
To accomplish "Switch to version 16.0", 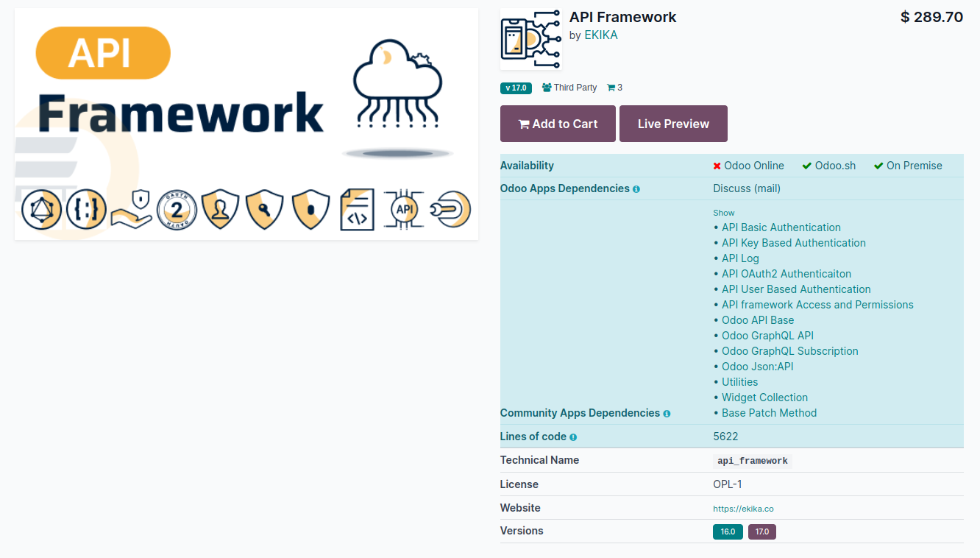I will 728,531.
